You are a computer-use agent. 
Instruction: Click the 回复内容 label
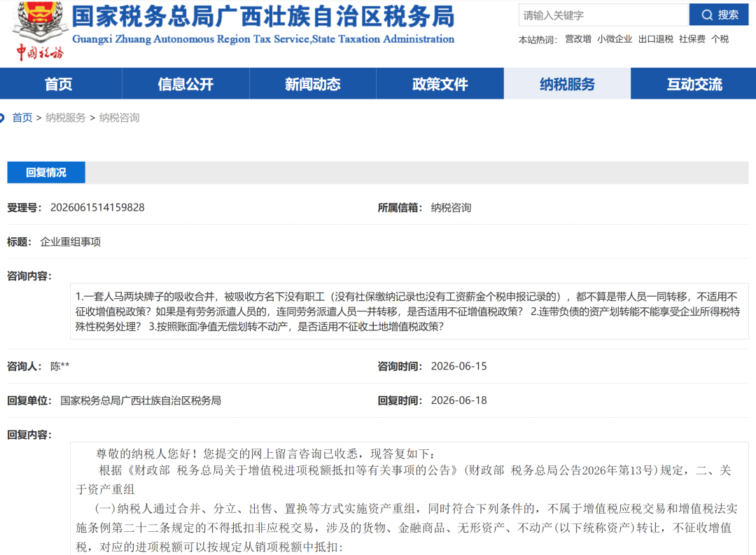pos(29,435)
